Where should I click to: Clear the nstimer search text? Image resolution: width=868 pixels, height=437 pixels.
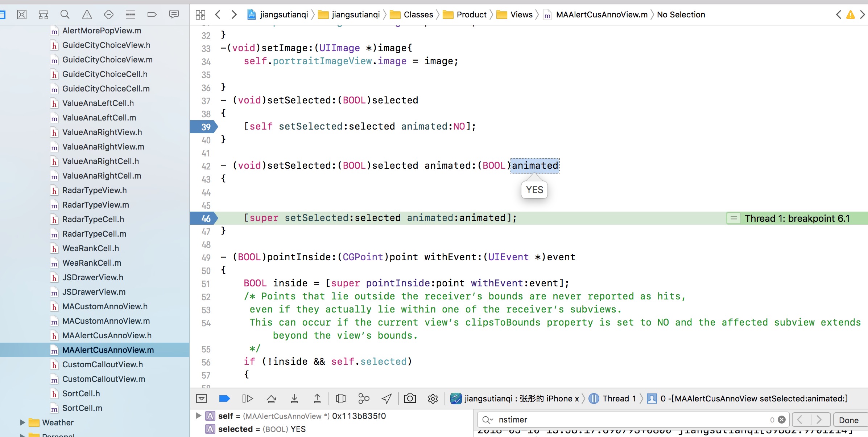click(x=782, y=420)
